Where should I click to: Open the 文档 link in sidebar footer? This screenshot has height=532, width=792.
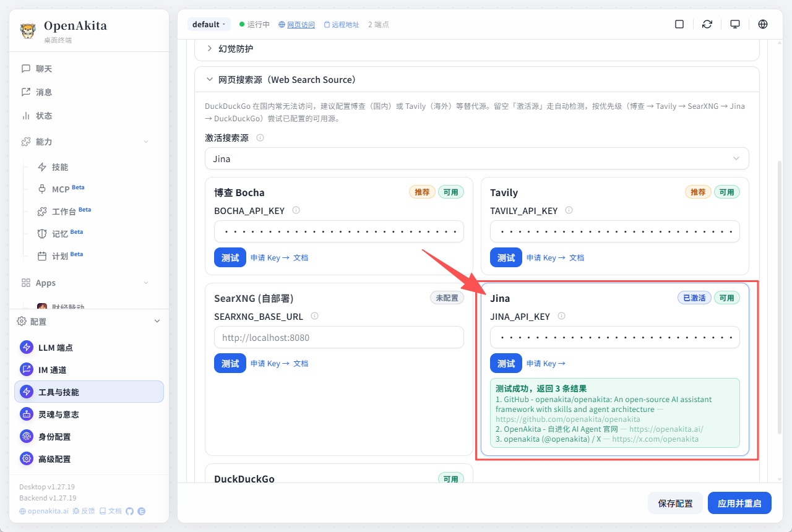coord(111,511)
